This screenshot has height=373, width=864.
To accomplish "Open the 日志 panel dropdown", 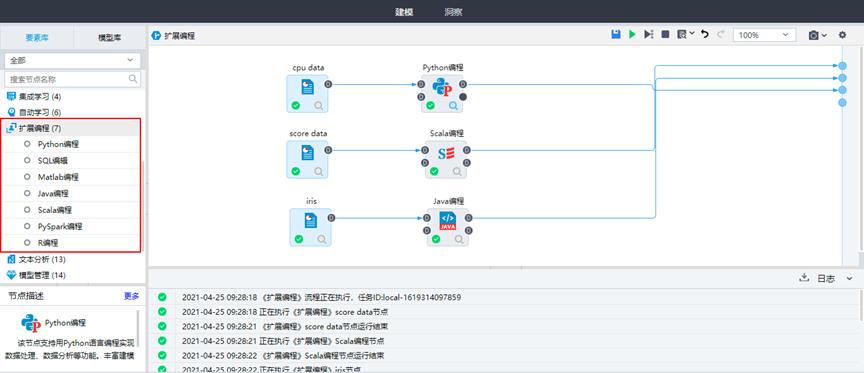I will 849,279.
